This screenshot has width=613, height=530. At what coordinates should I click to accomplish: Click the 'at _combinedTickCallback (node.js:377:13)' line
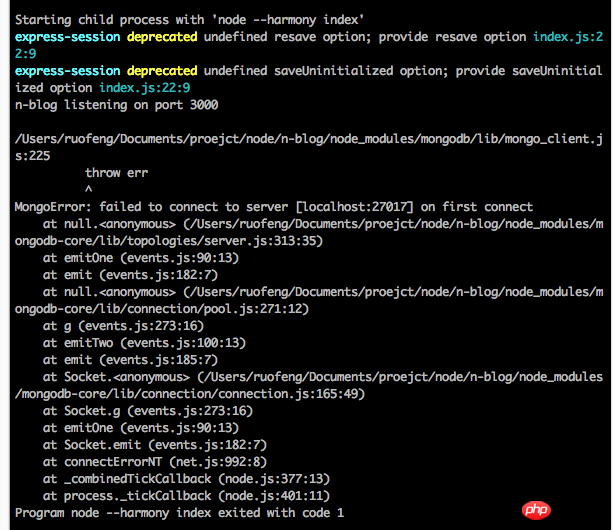tap(186, 479)
